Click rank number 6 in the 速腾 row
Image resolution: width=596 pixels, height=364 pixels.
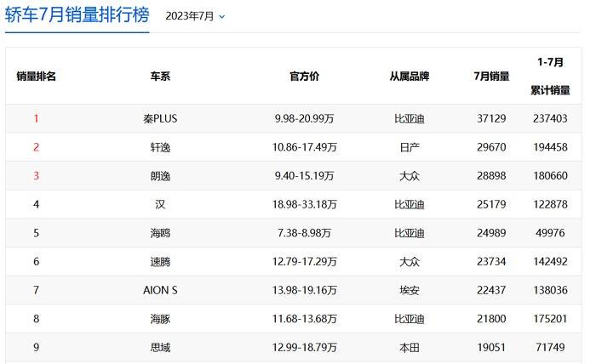pyautogui.click(x=36, y=261)
